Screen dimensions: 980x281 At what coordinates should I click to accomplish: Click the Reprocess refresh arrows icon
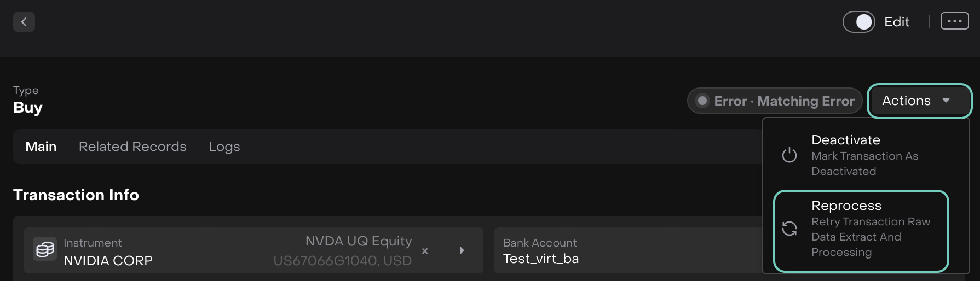click(x=789, y=229)
